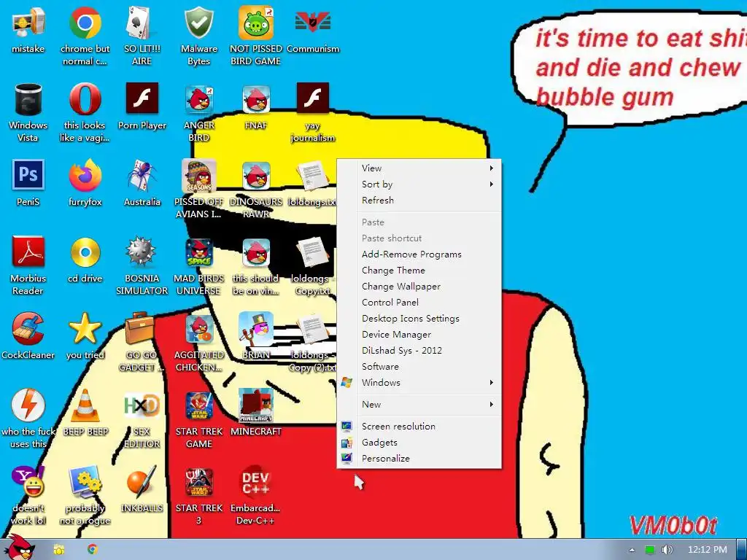747x560 pixels.
Task: Select the FNAF desktop icon
Action: coord(256,106)
